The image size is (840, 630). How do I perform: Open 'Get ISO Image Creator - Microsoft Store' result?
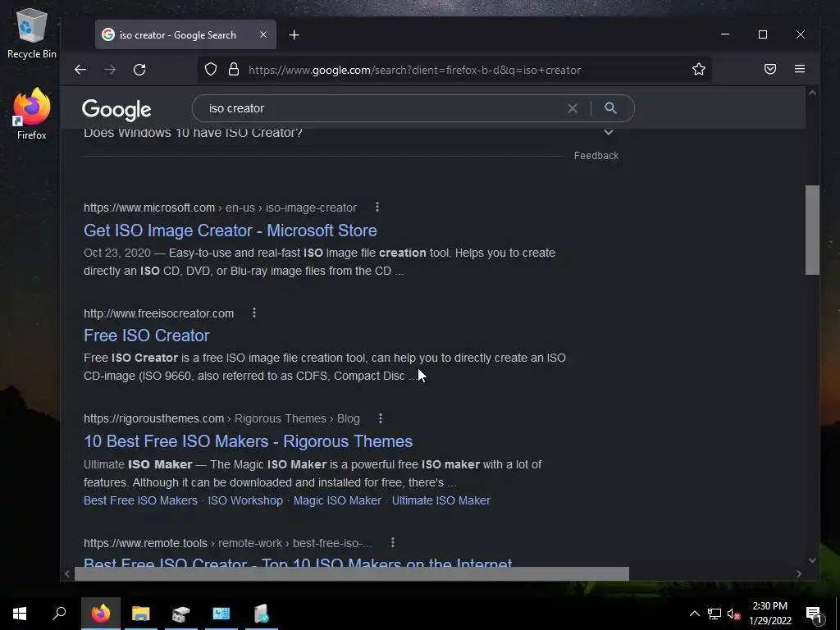[231, 231]
